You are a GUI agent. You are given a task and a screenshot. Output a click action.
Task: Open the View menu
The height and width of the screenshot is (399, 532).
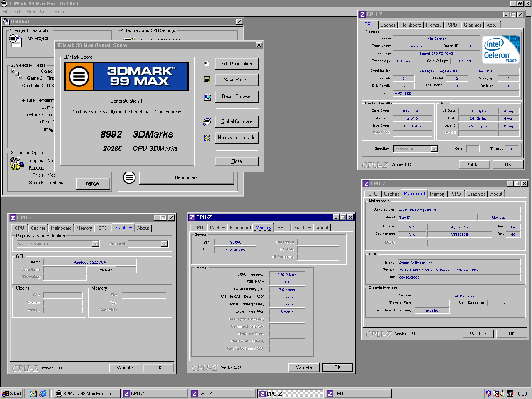tap(44, 12)
